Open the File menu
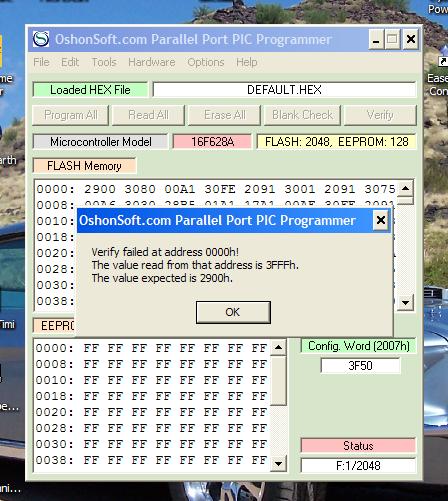This screenshot has width=448, height=501. click(x=41, y=62)
